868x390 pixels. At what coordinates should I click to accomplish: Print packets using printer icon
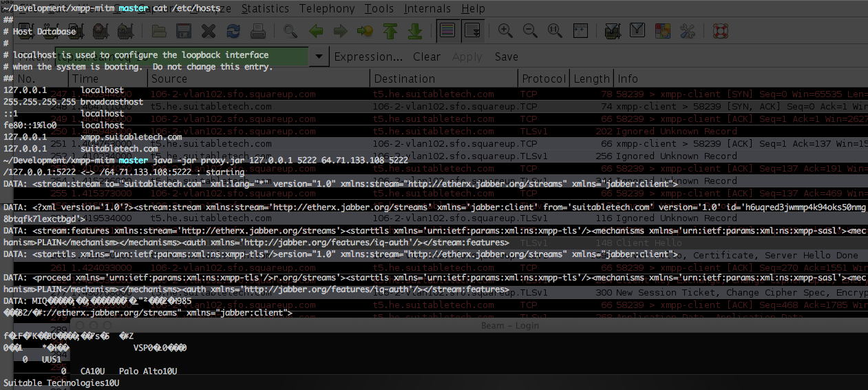coord(258,31)
